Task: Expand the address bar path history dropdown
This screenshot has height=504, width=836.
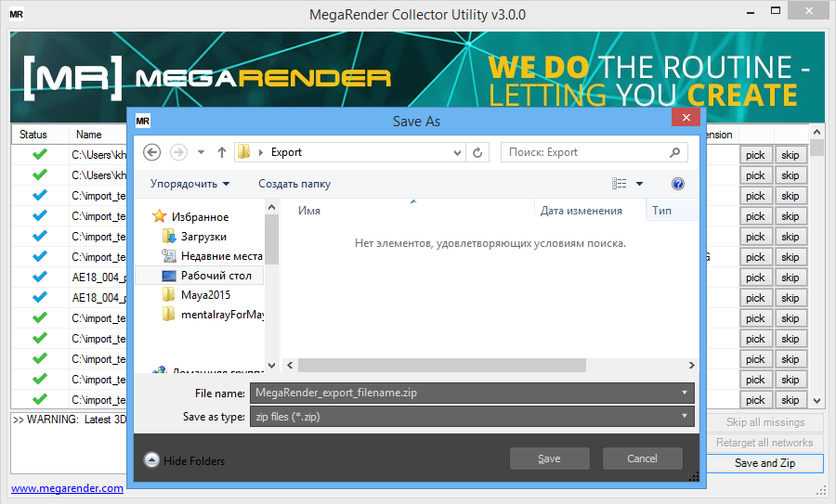Action: click(x=457, y=153)
